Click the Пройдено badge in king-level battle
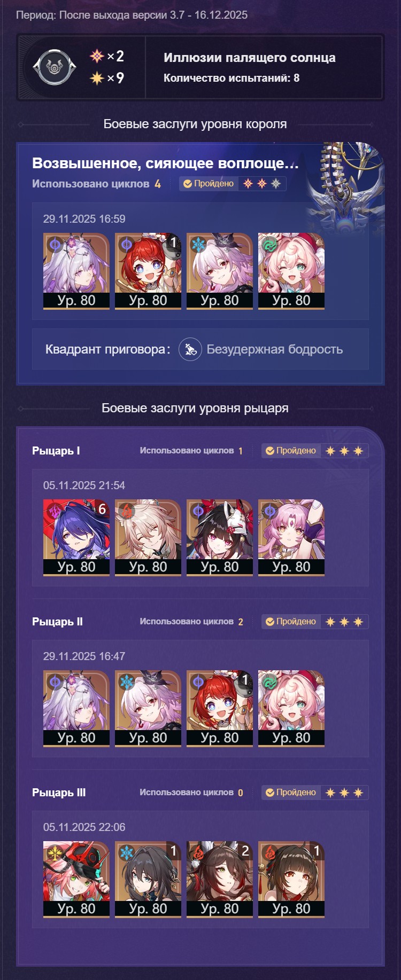This screenshot has width=401, height=980. pyautogui.click(x=209, y=184)
